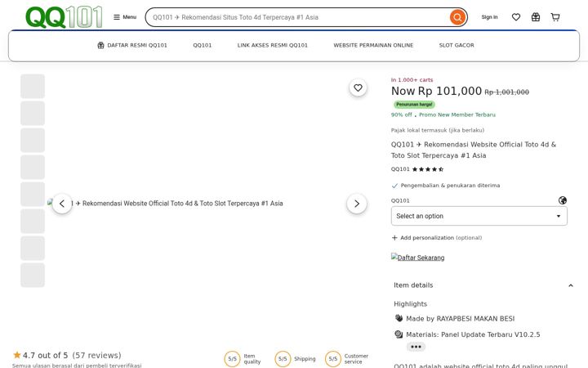Screen dimensions: 588x368
Task: Click the globe icon beside QQ101 label
Action: tap(563, 200)
